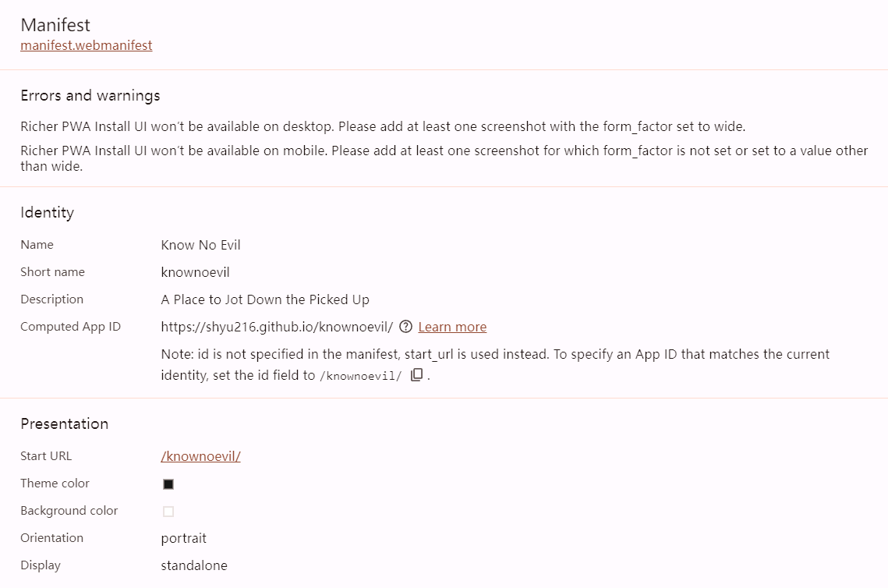Copy the suggested /knownoevil/ id value
This screenshot has height=588, width=888.
point(417,375)
